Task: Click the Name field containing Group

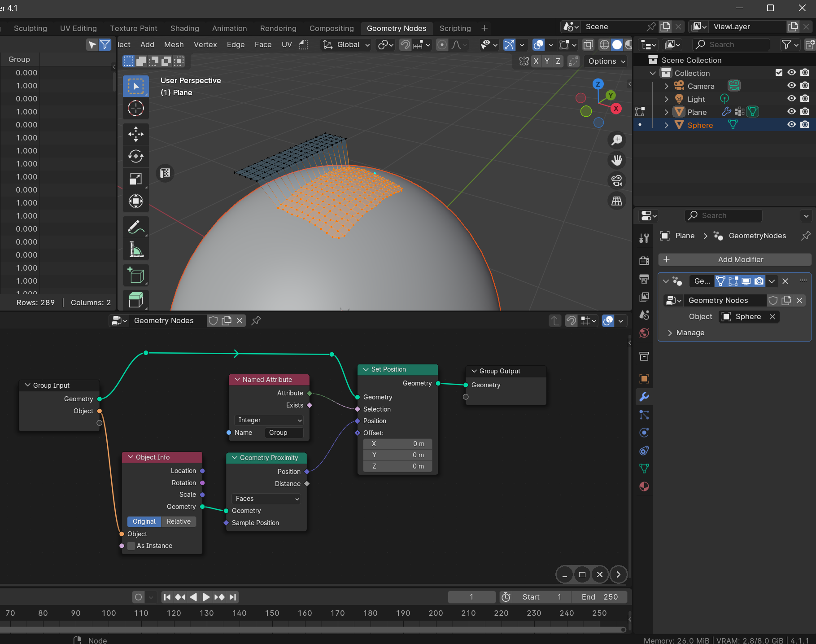Action: (284, 433)
